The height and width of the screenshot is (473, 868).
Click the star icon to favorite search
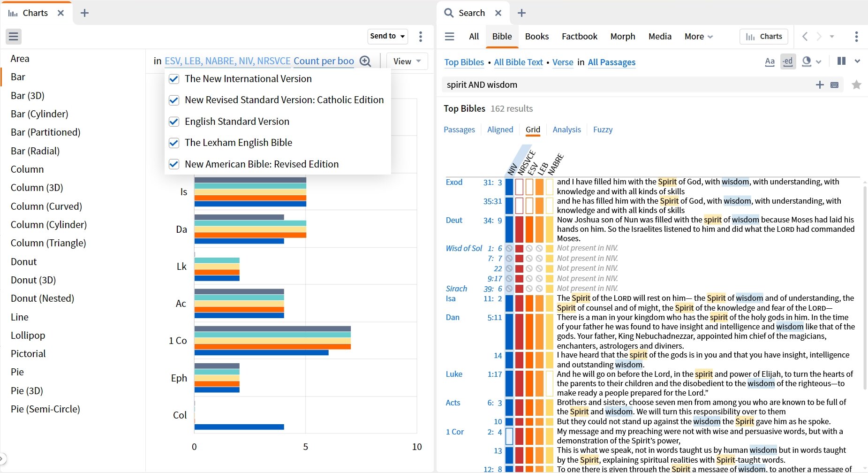tap(856, 85)
